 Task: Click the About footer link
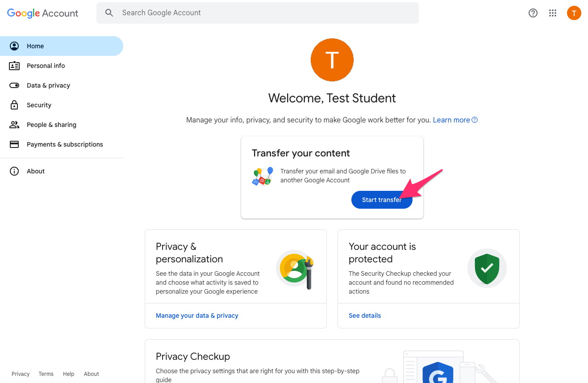pos(92,374)
